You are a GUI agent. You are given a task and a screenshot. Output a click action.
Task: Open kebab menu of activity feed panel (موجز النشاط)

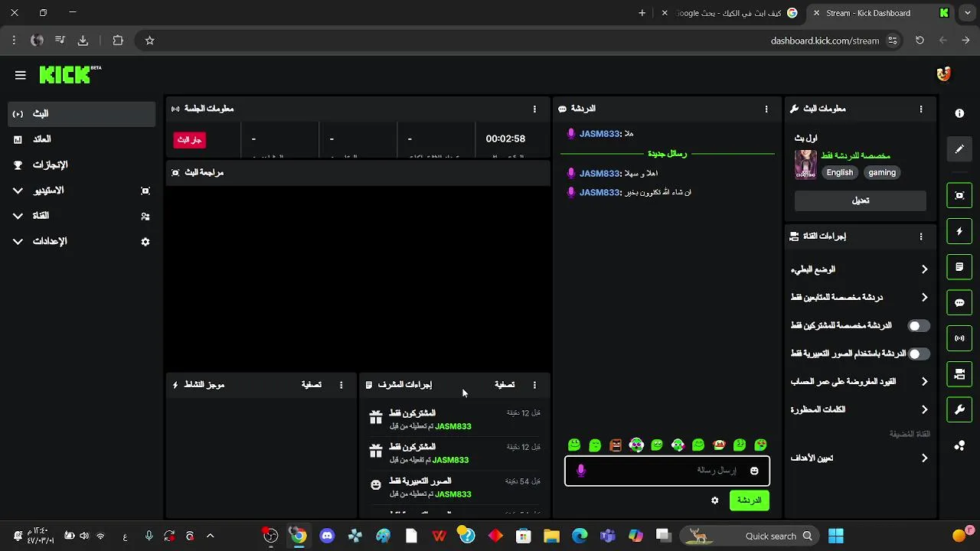341,385
